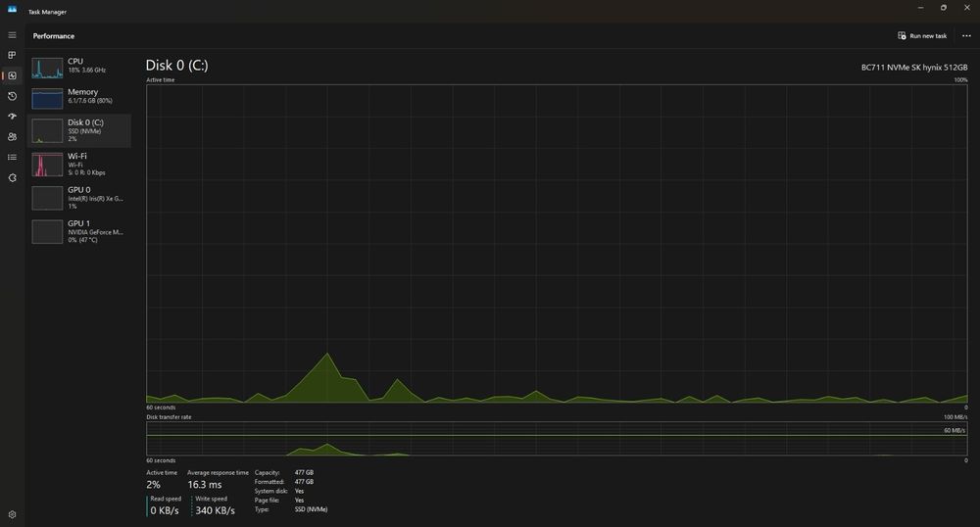
Task: Open the Startup apps icon
Action: click(12, 117)
